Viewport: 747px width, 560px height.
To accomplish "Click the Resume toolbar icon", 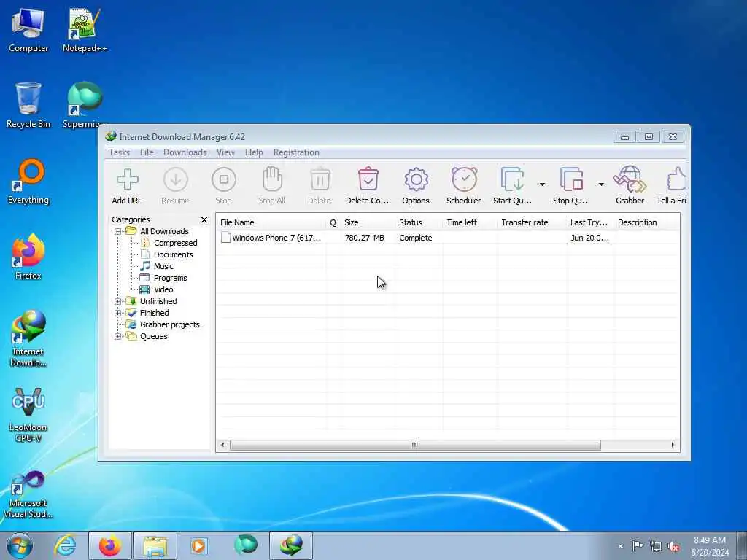I will coord(175,180).
